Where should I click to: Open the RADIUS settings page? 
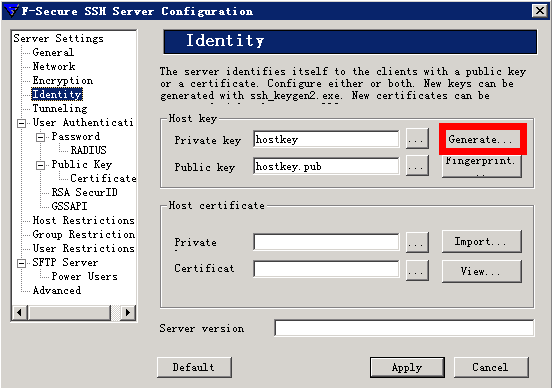point(88,150)
